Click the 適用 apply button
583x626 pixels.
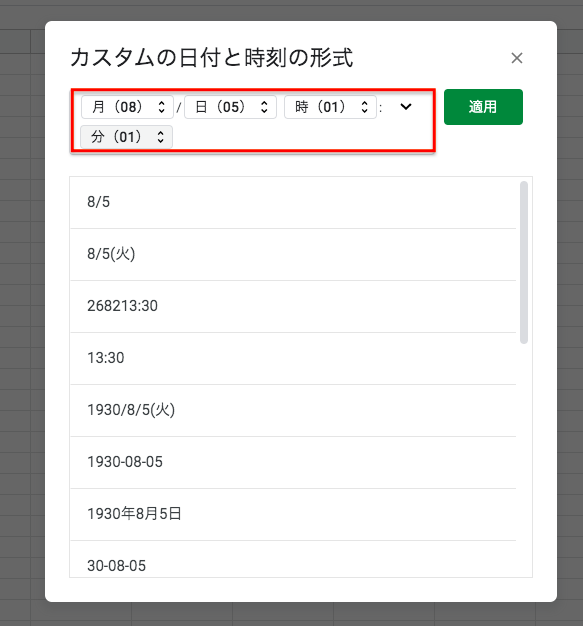click(x=483, y=107)
